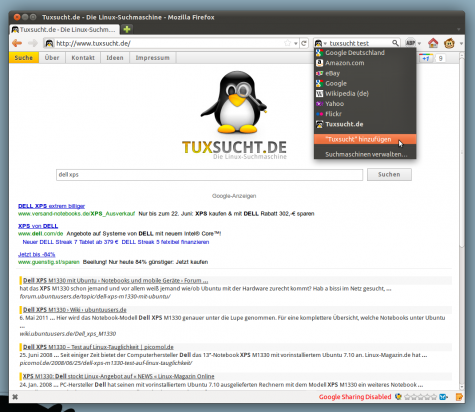Select Amazon.com search engine
The image size is (475, 412).
[365, 63]
